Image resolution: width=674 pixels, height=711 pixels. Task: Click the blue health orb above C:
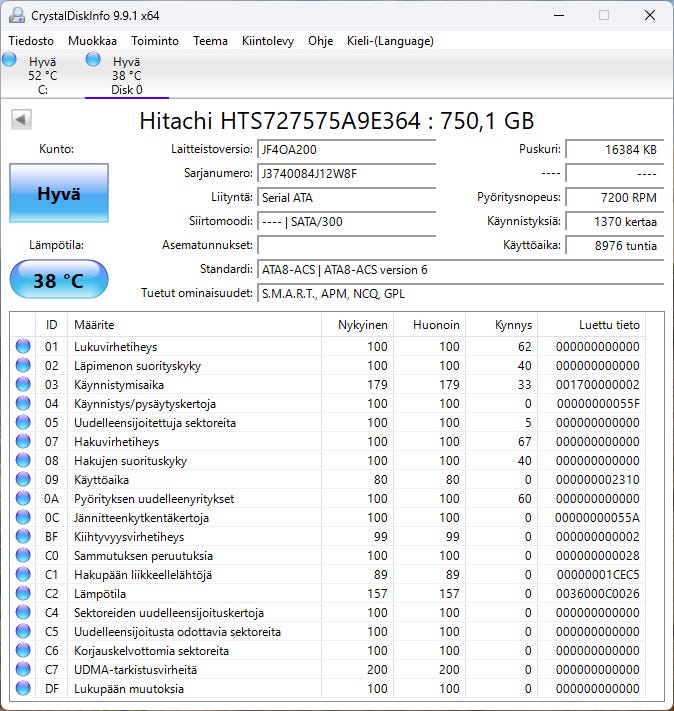tap(9, 59)
